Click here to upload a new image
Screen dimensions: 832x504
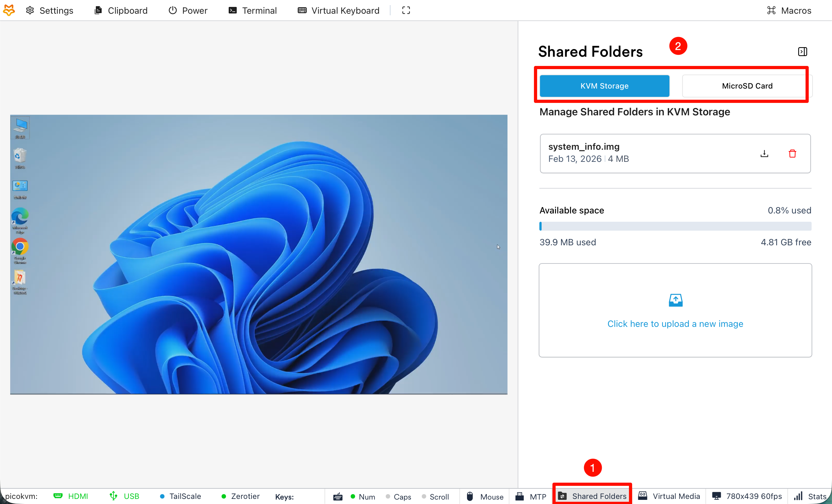tap(675, 324)
